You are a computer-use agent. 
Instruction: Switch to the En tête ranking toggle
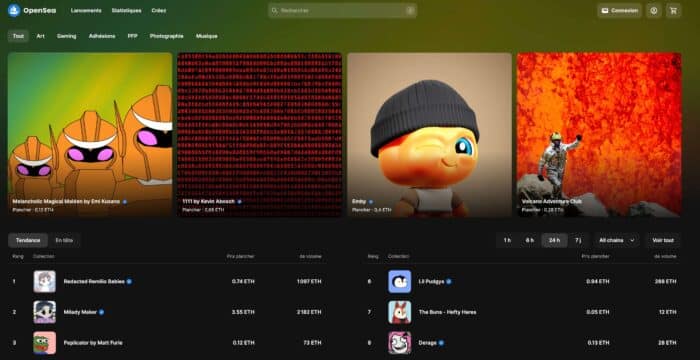(x=64, y=240)
